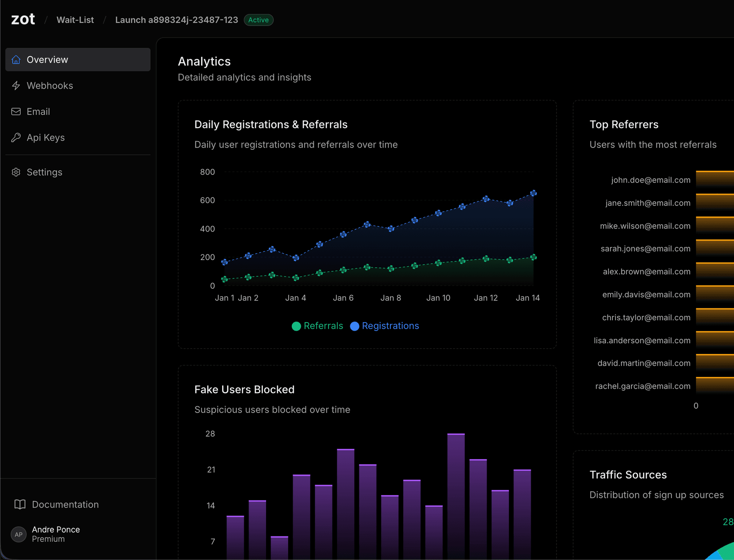Toggle the Registrations series in the legend
This screenshot has width=734, height=560.
tap(385, 326)
